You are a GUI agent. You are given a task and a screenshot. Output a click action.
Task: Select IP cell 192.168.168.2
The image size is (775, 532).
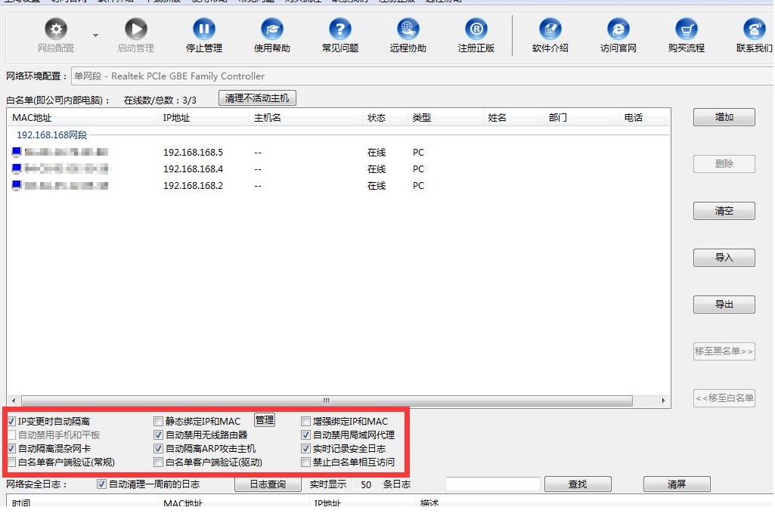[194, 186]
